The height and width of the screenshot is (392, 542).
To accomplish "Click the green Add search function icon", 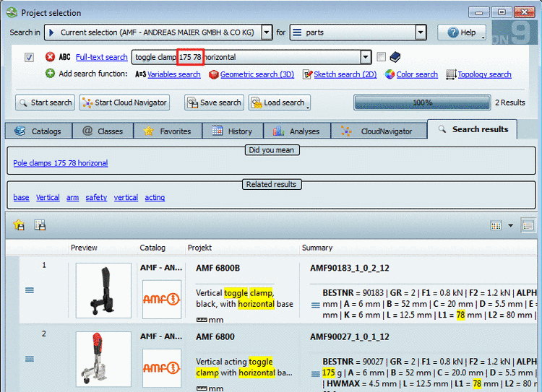I will (x=50, y=74).
